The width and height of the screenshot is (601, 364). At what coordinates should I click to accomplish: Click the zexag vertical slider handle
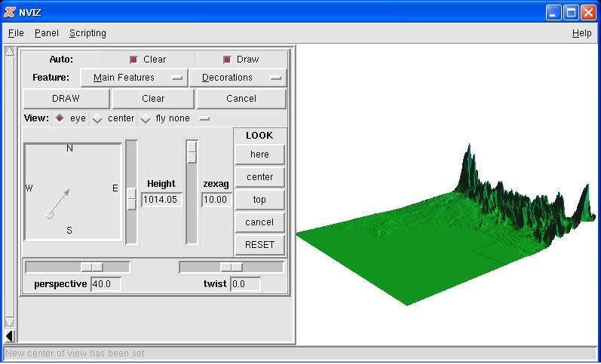[x=192, y=152]
